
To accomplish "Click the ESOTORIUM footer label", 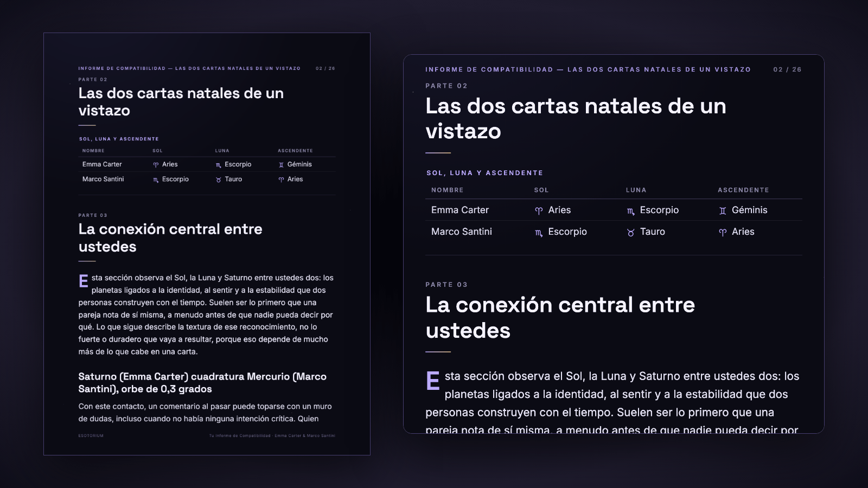I will coord(91,435).
